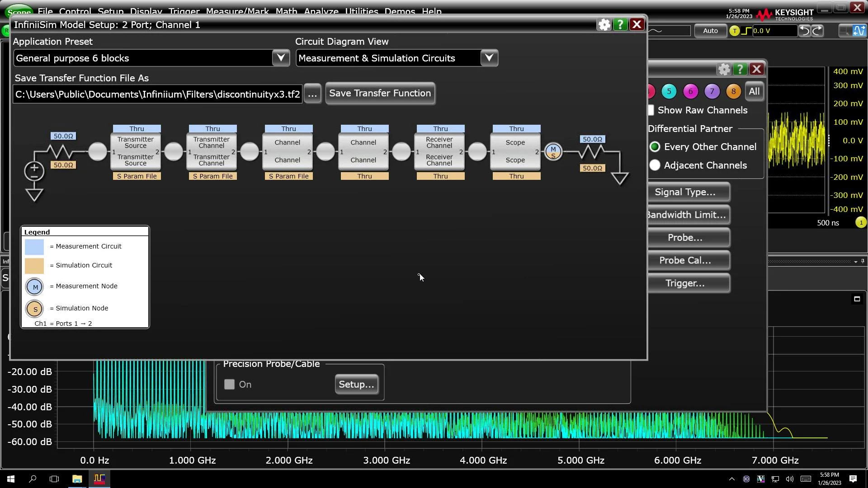
Task: Select channel 7 purple button
Action: coord(712,92)
